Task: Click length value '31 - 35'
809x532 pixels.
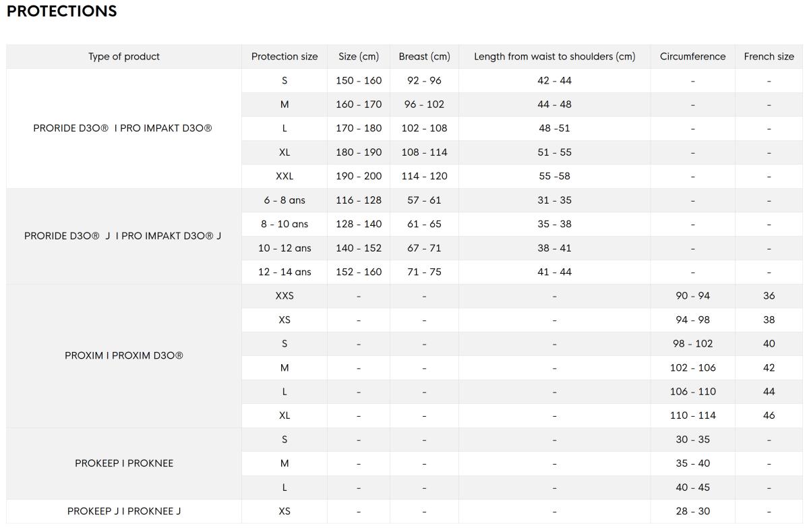Action: point(554,200)
